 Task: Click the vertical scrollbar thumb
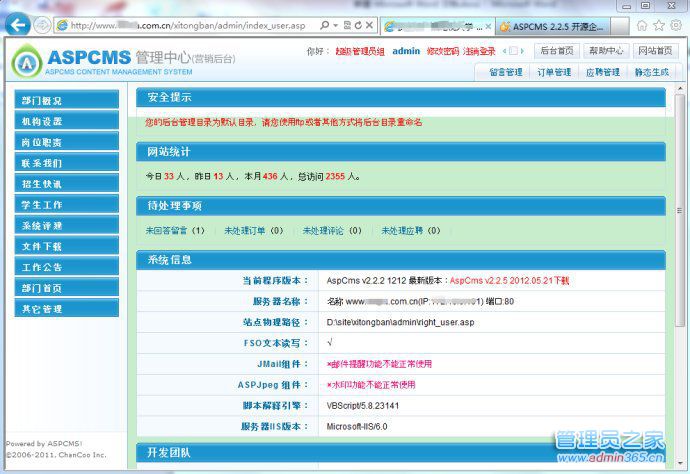tap(680, 211)
